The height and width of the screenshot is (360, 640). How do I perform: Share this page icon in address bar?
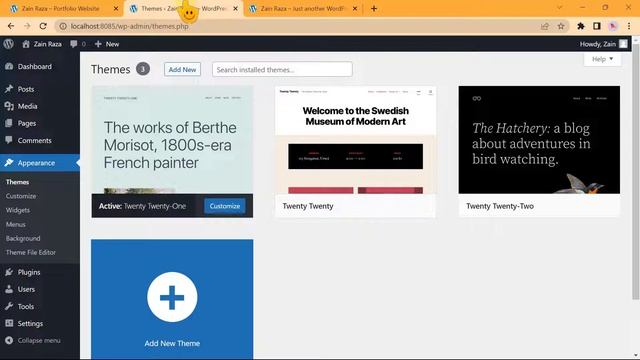coord(545,26)
